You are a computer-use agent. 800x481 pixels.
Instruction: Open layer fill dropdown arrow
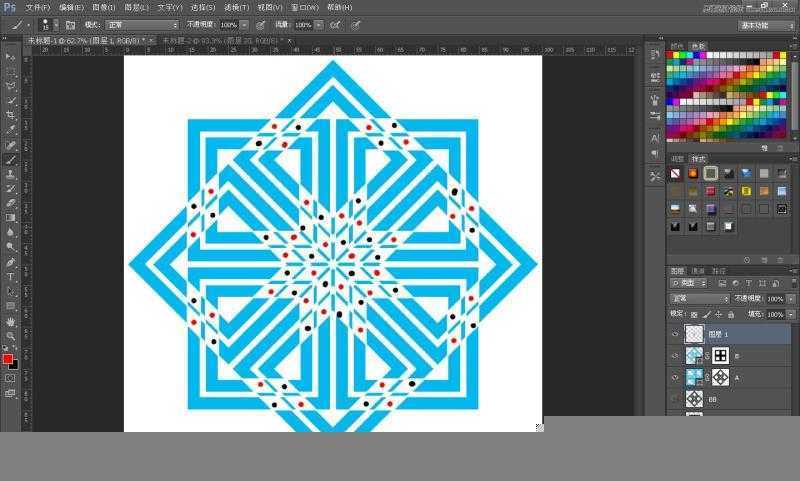791,315
